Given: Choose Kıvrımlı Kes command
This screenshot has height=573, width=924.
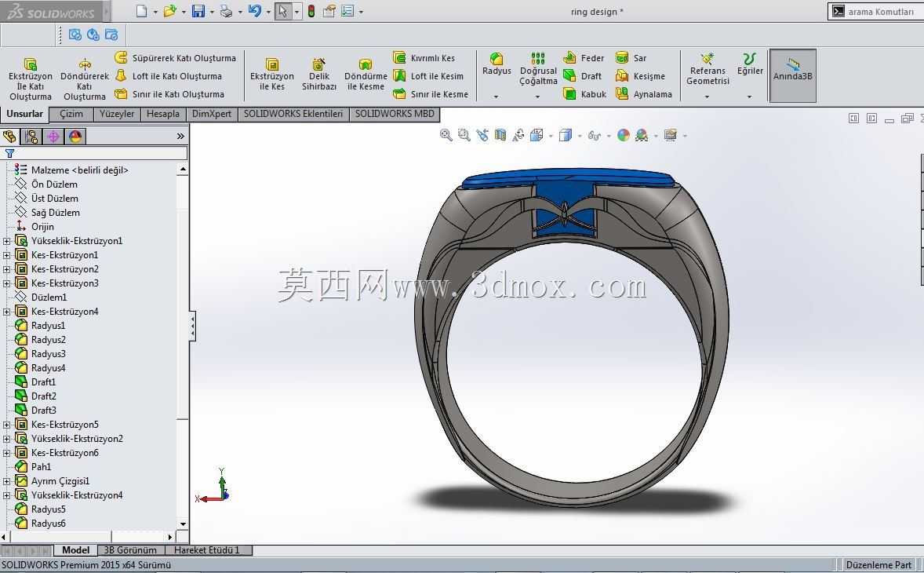Looking at the screenshot, I should coord(424,58).
